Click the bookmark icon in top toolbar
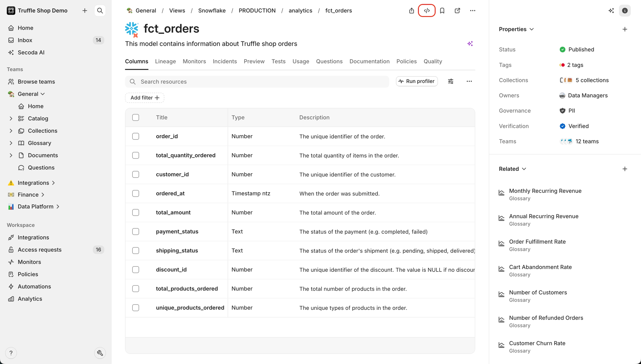The image size is (641, 364). point(442,11)
